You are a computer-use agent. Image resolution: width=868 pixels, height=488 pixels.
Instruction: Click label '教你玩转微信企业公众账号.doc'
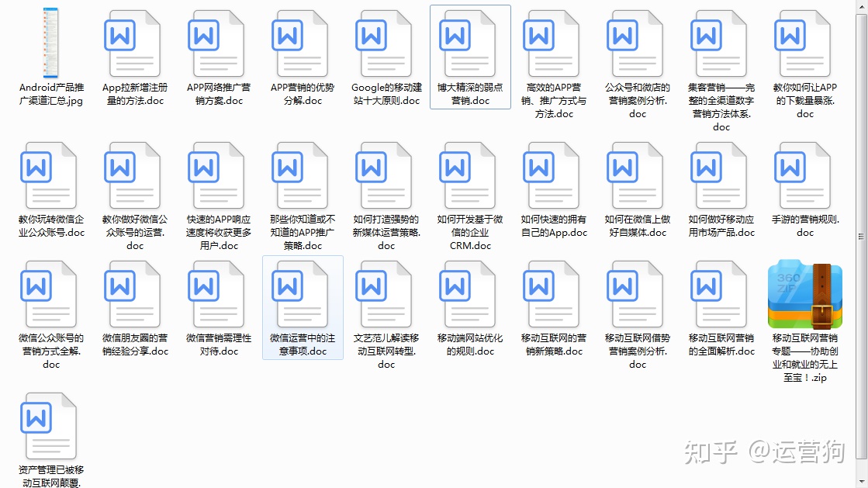(x=51, y=226)
